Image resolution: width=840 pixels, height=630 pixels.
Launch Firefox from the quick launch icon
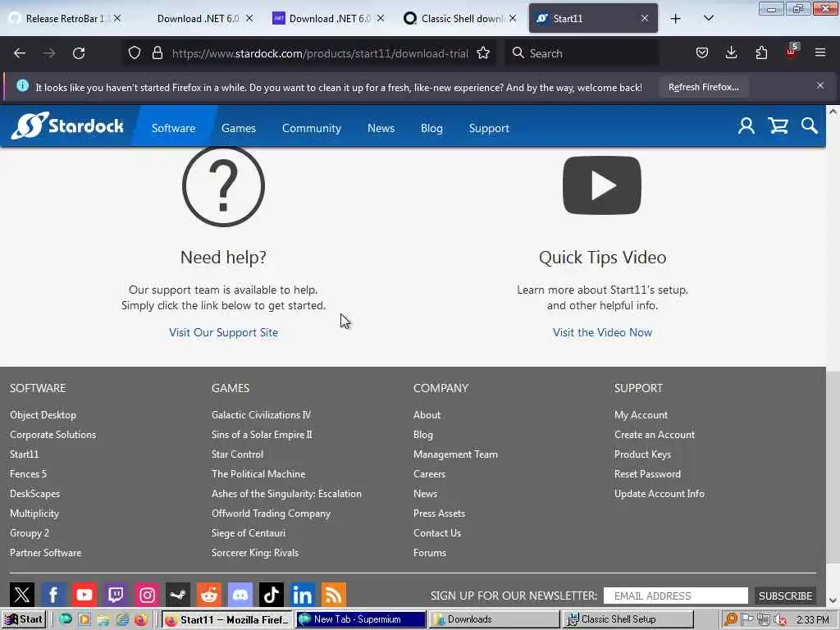click(x=140, y=620)
